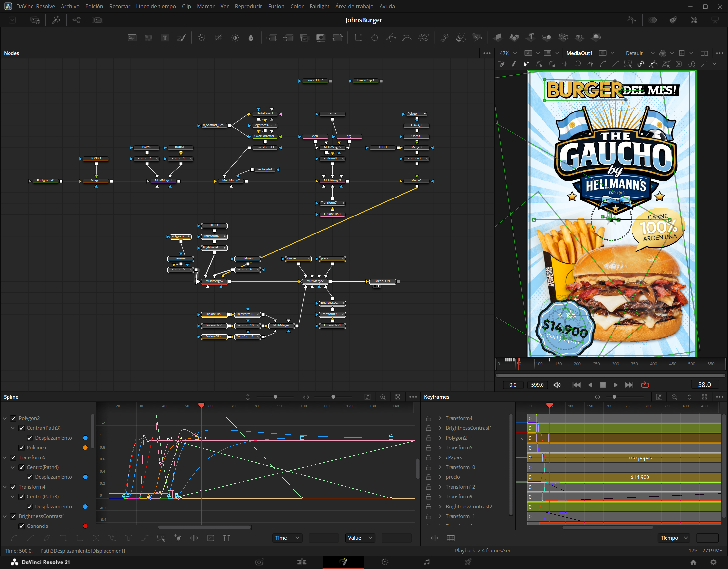Open the Fusion page

click(x=343, y=562)
